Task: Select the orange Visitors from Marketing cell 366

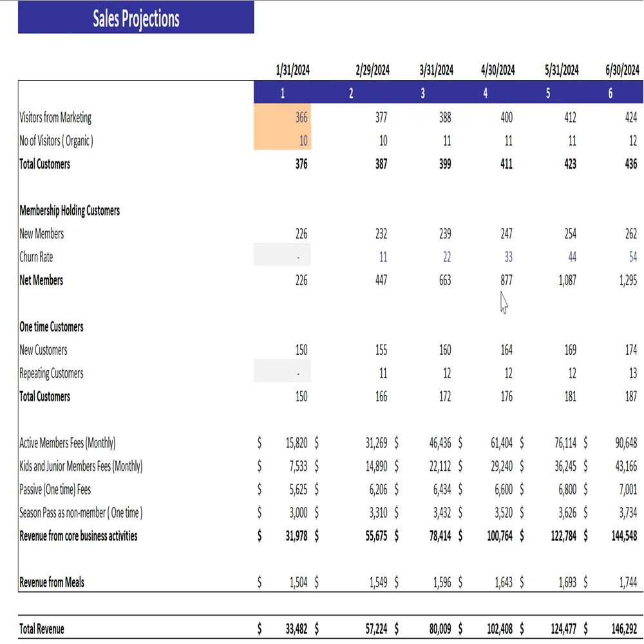Action: coord(283,118)
